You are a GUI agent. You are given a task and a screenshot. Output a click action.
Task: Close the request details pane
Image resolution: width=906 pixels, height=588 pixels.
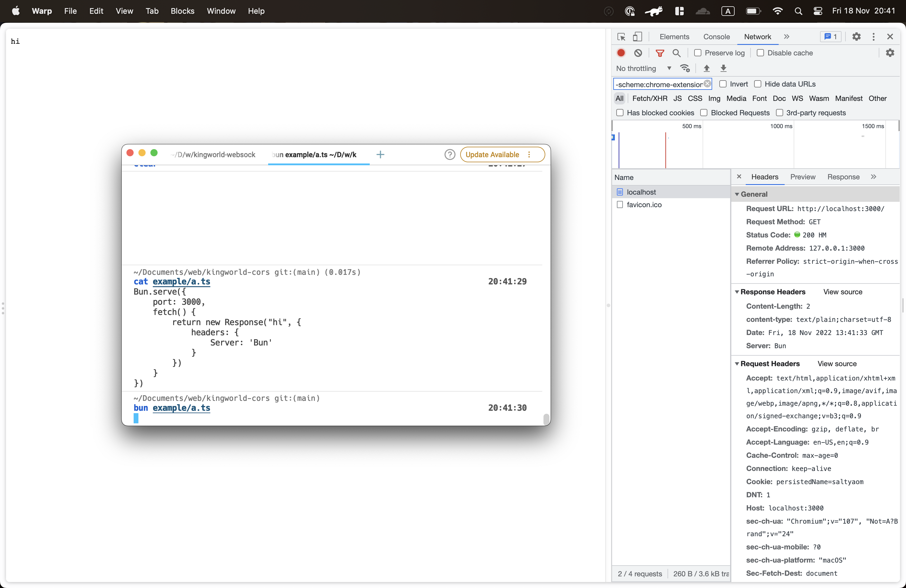[x=739, y=176]
